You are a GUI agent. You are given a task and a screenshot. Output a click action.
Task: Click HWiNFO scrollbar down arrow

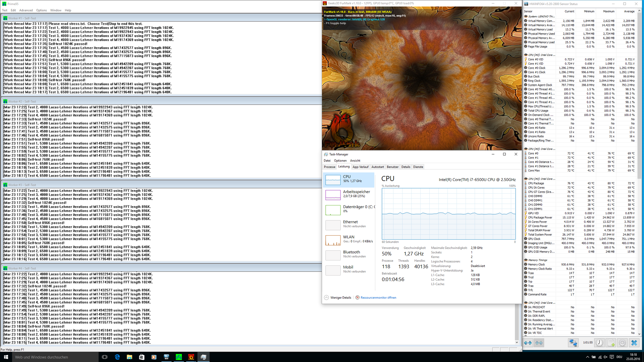639,334
